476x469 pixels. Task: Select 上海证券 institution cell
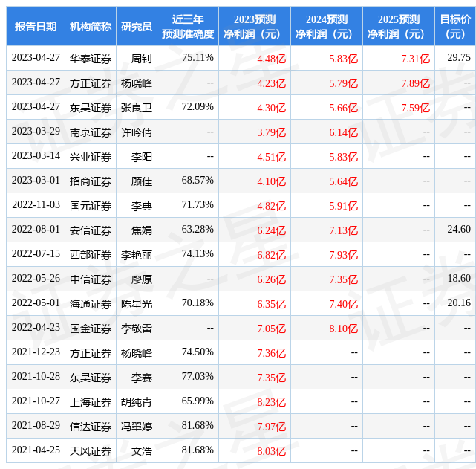click(91, 402)
